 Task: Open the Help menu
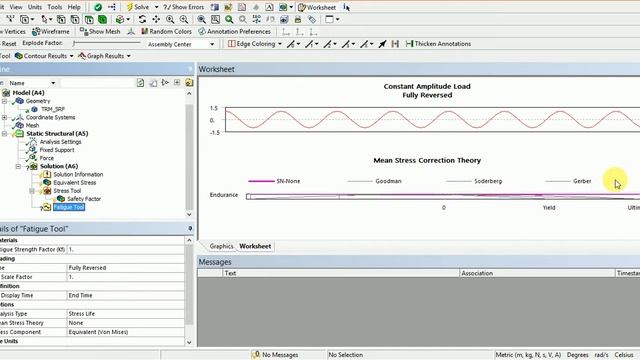tap(74, 7)
